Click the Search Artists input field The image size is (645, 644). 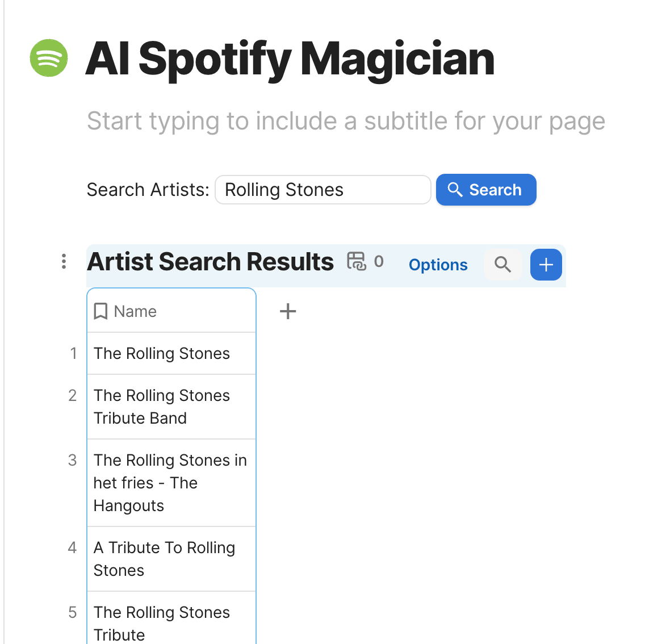(323, 190)
